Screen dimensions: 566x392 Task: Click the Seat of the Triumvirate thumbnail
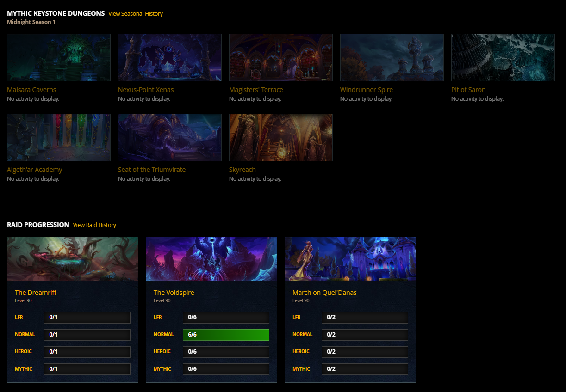170,138
